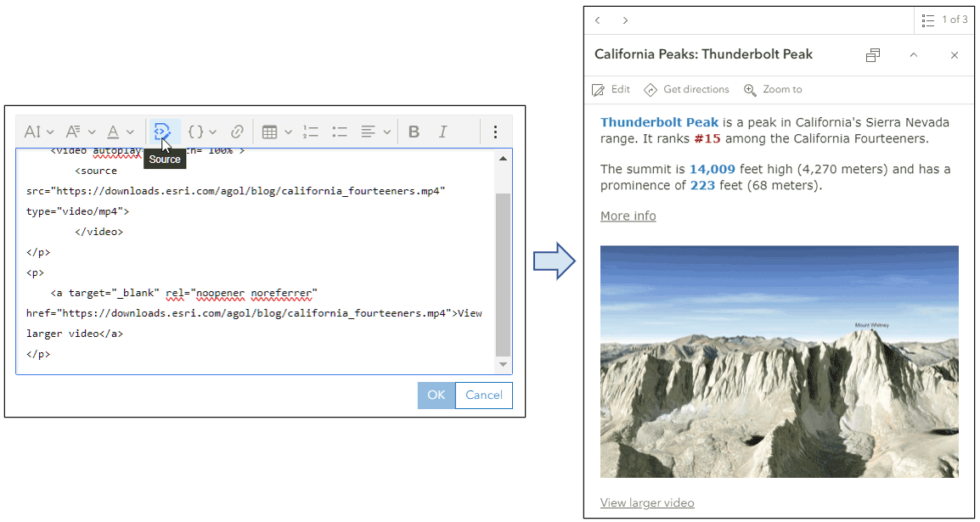The image size is (980, 522).
Task: Open the field insert curly-braces tool
Action: 196,132
